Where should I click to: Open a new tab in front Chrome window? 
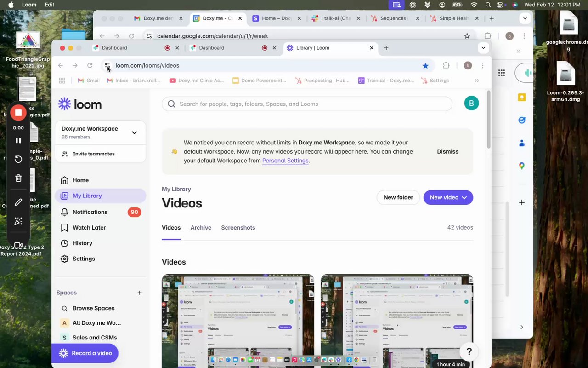pyautogui.click(x=386, y=48)
